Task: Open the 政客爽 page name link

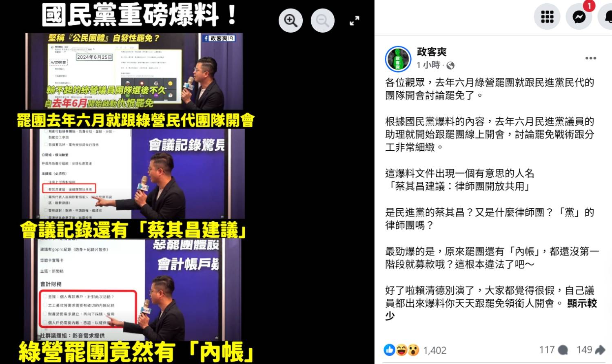Action: click(432, 52)
